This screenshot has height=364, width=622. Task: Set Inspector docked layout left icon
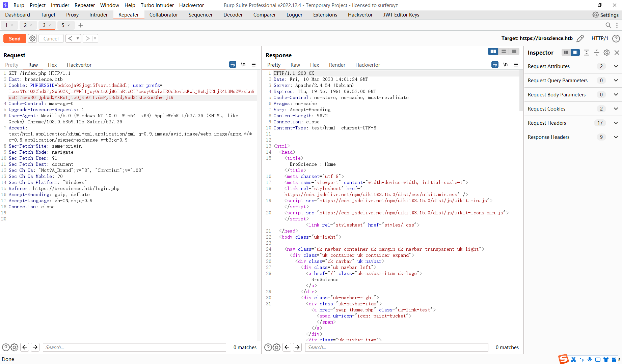click(x=566, y=52)
